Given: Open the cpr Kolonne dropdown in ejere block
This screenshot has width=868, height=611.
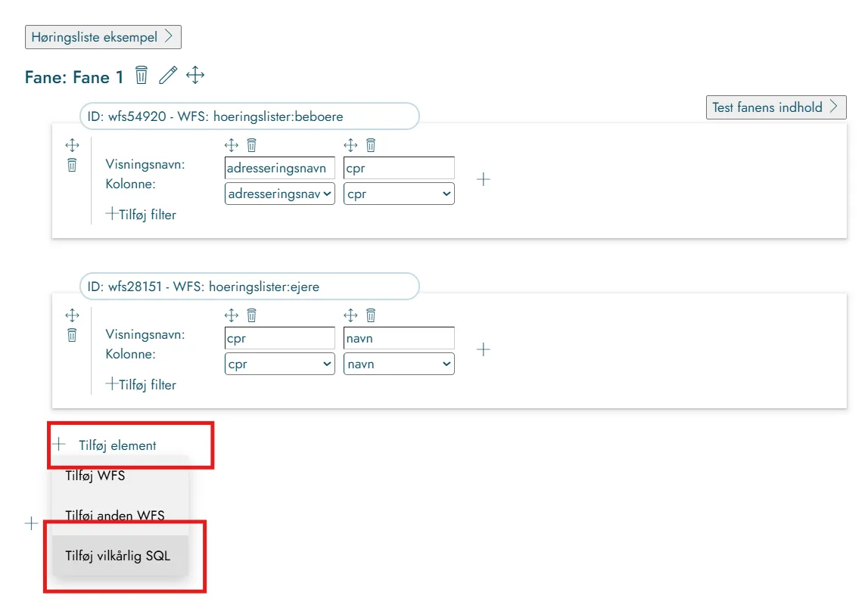Looking at the screenshot, I should tap(279, 364).
